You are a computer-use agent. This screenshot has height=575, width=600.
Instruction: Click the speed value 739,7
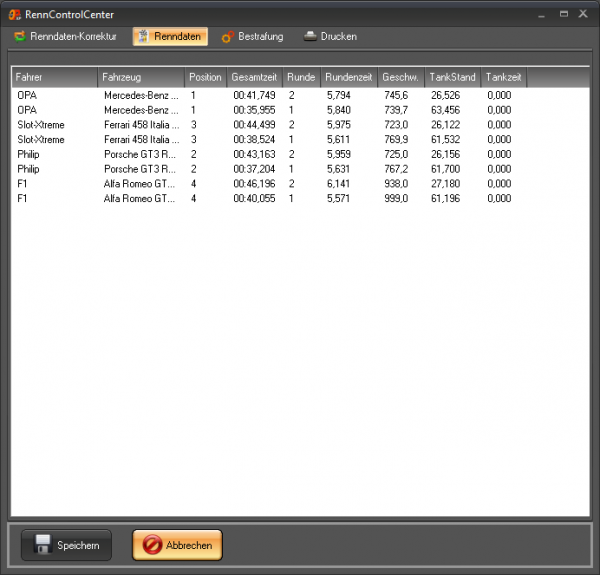click(396, 110)
